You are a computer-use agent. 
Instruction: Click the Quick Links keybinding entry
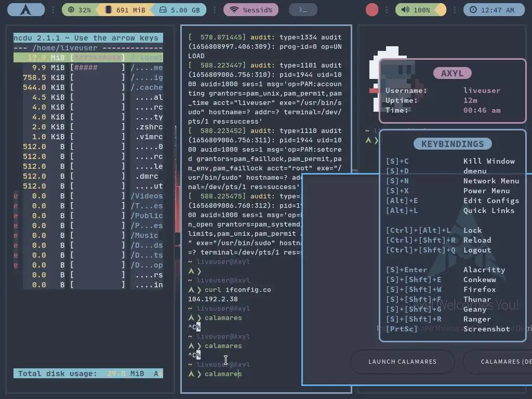click(x=489, y=210)
